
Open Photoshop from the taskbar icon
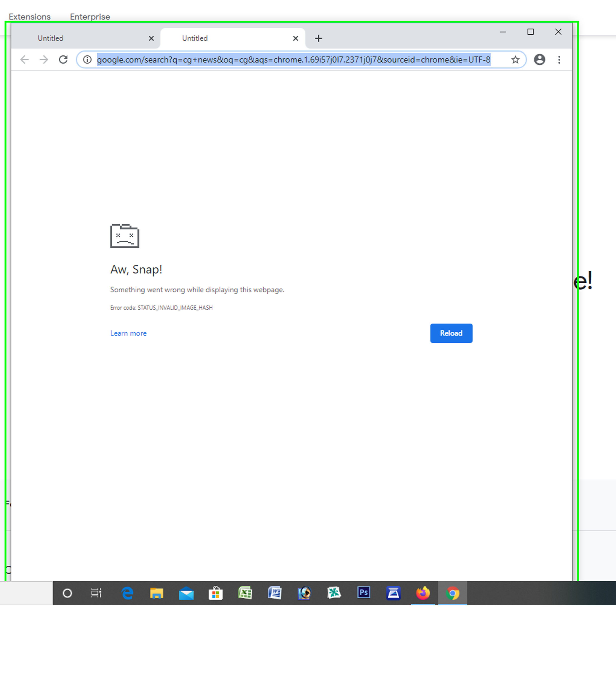point(363,593)
